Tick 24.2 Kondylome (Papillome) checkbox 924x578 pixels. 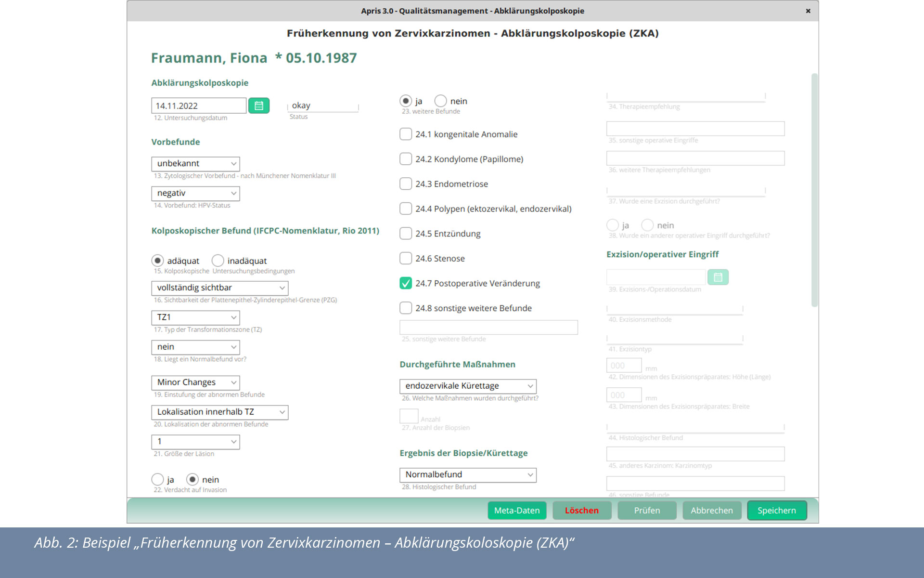pos(406,159)
